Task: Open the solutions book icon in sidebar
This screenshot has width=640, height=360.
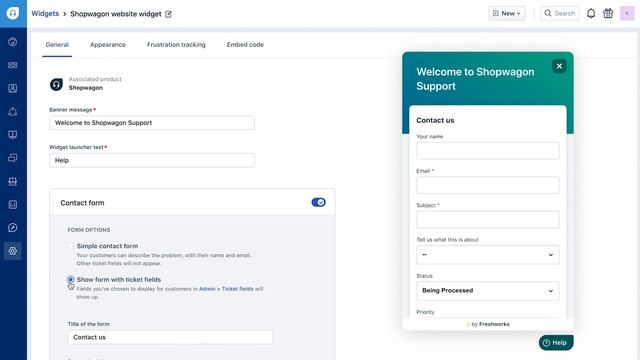Action: 13,135
